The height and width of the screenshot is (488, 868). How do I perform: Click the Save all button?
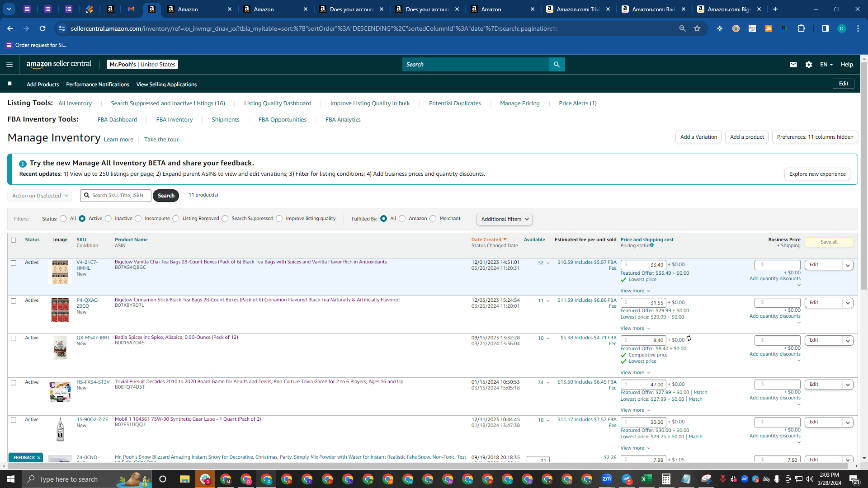point(829,242)
